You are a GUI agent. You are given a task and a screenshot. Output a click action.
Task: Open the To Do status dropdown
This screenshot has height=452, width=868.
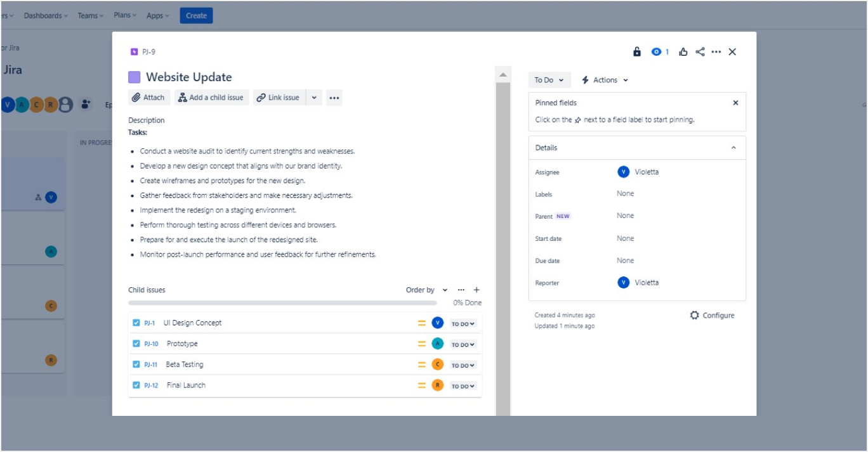tap(549, 80)
